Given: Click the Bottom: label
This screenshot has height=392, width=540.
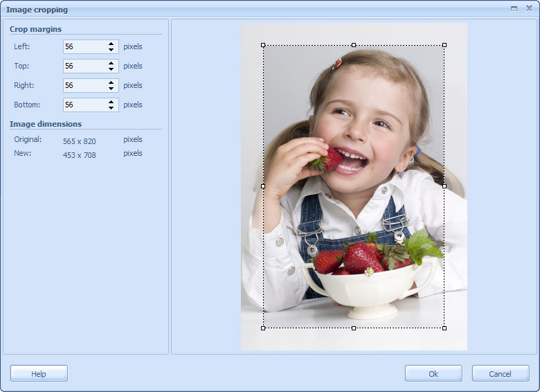Looking at the screenshot, I should (x=27, y=105).
